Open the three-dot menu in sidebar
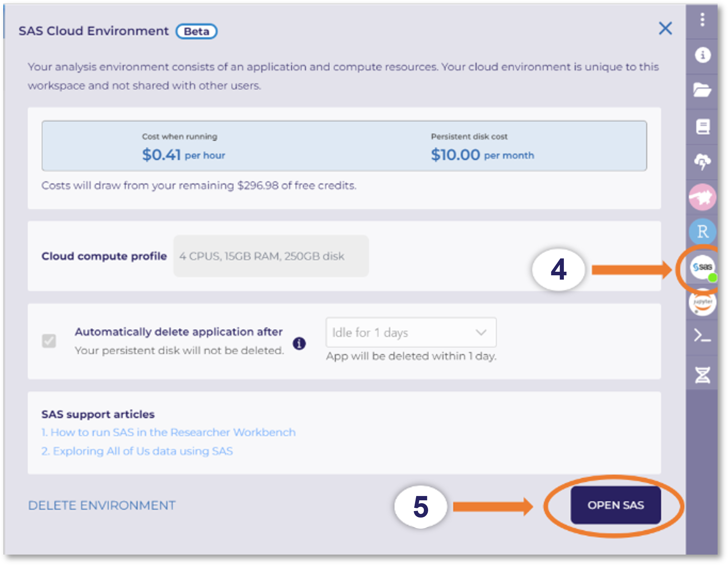The image size is (728, 565). 702,20
